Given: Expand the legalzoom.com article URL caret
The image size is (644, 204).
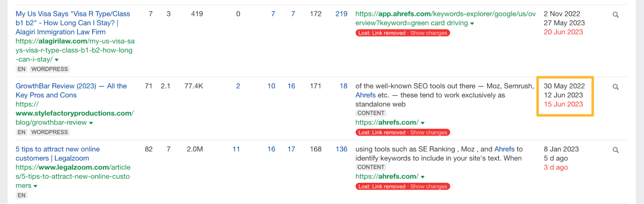Looking at the screenshot, I should [x=35, y=186].
